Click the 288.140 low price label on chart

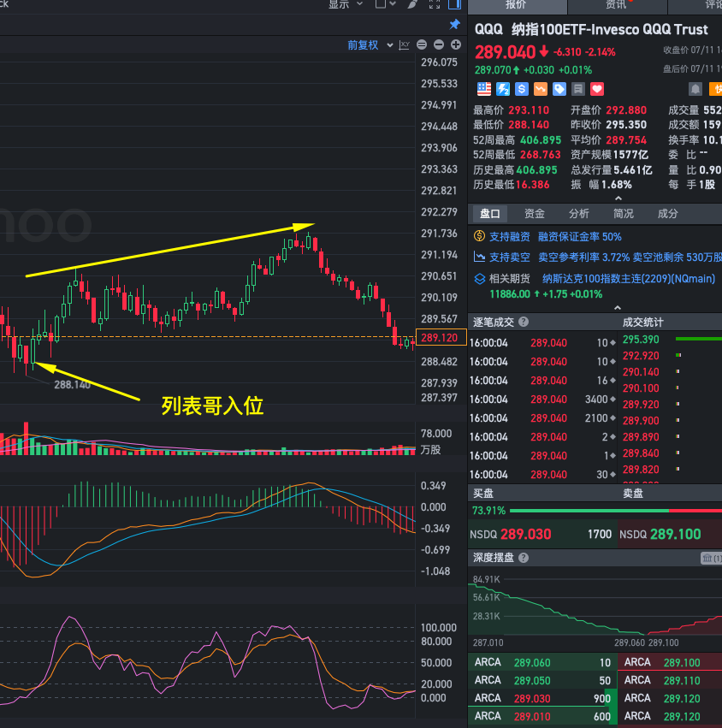(x=72, y=384)
